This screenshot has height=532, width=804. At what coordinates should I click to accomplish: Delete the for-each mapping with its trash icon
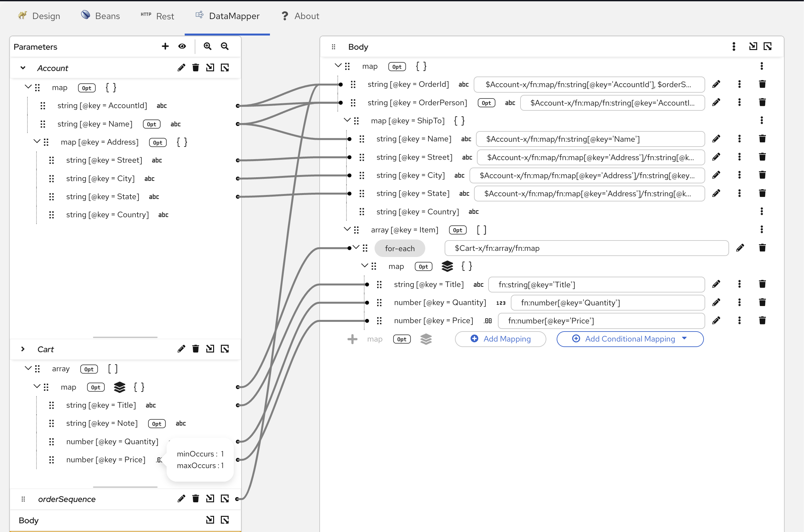[763, 248]
